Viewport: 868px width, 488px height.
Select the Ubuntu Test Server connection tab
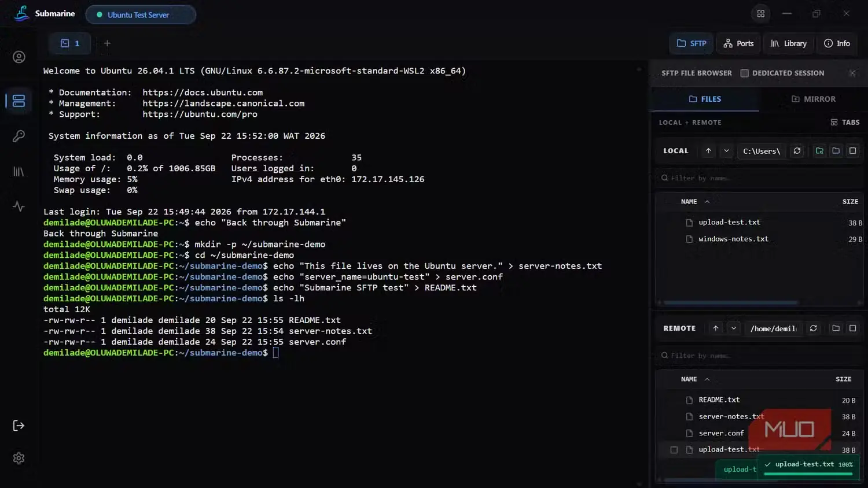tap(141, 15)
